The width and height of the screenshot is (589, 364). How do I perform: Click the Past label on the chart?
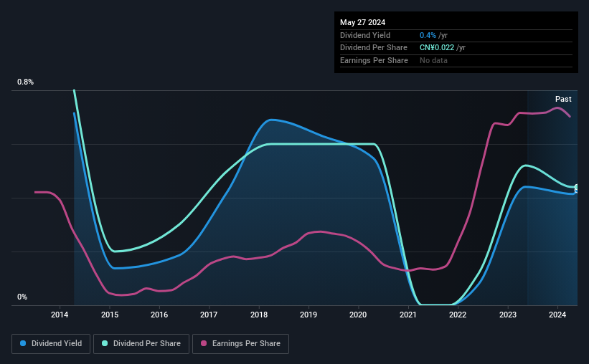click(x=563, y=99)
